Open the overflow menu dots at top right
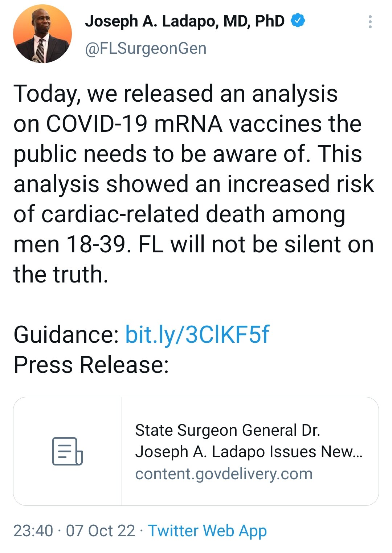Screen dimensions: 392x553 [x=371, y=23]
